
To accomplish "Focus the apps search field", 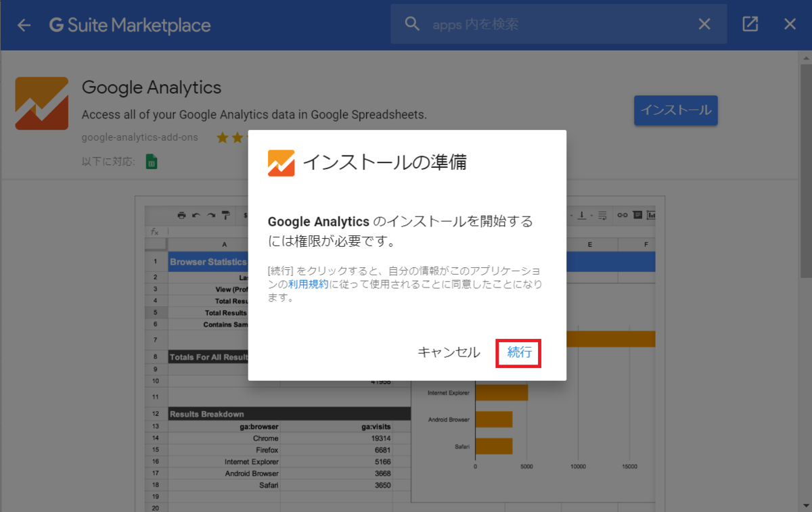I will click(558, 24).
